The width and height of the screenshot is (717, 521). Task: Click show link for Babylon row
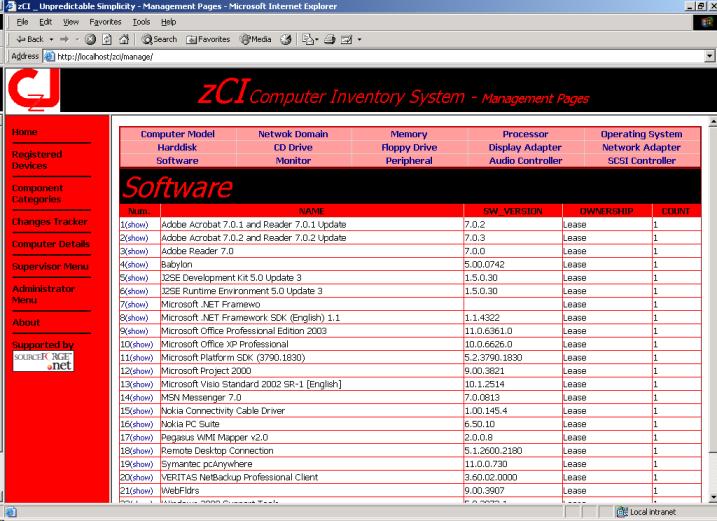(x=137, y=265)
